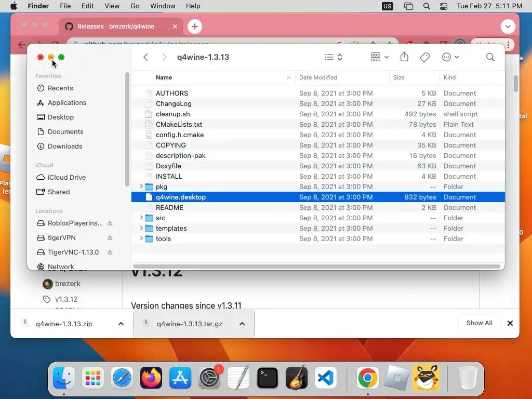Image resolution: width=532 pixels, height=399 pixels.
Task: Open Visual Studio Code from Dock
Action: (325, 378)
